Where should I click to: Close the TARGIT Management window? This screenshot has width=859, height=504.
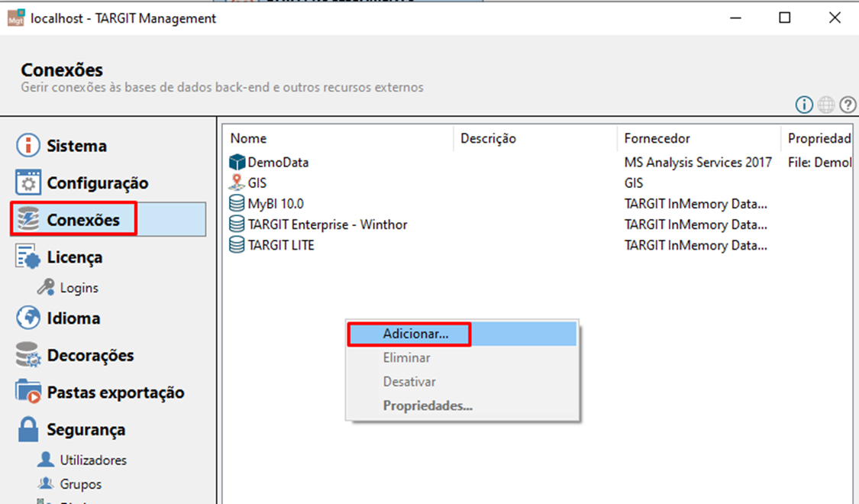click(835, 18)
